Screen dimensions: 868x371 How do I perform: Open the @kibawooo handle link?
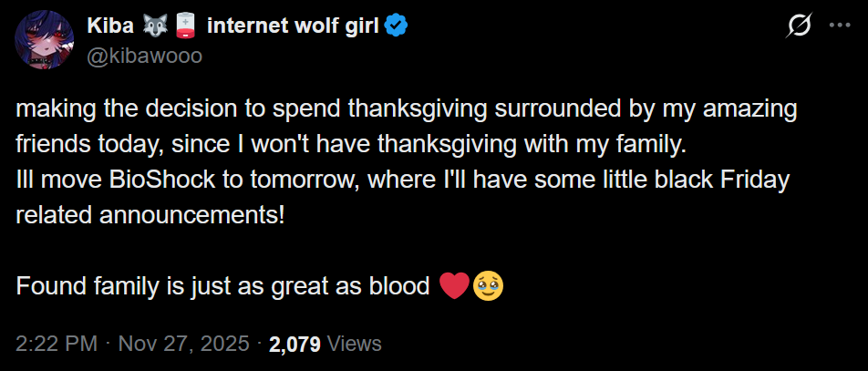coord(144,56)
